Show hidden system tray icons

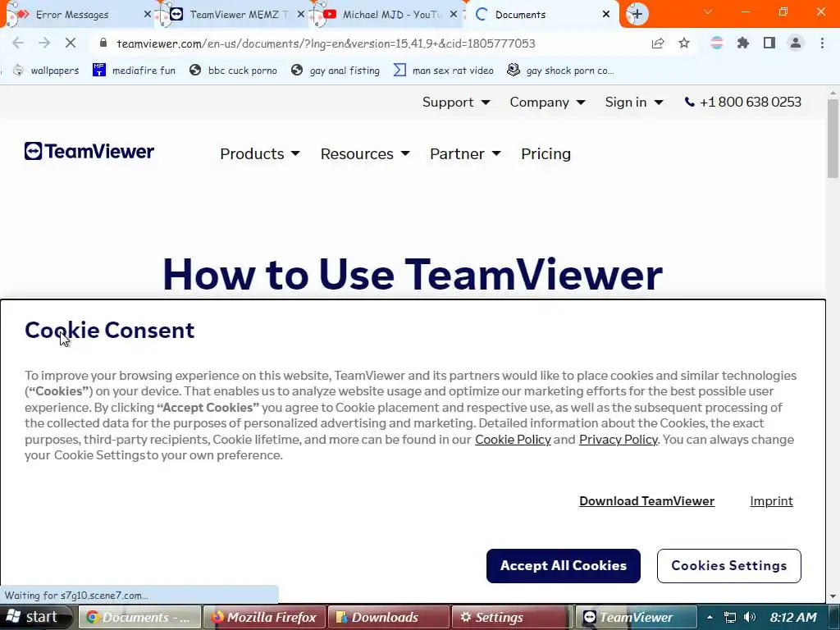pyautogui.click(x=710, y=617)
